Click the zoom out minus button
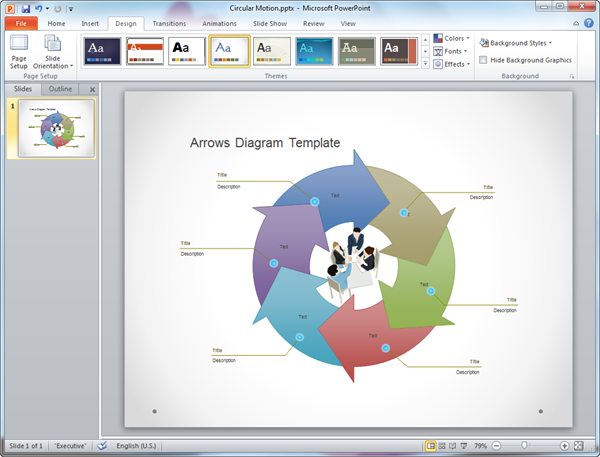Screen dimensions: 600x457 point(496,446)
